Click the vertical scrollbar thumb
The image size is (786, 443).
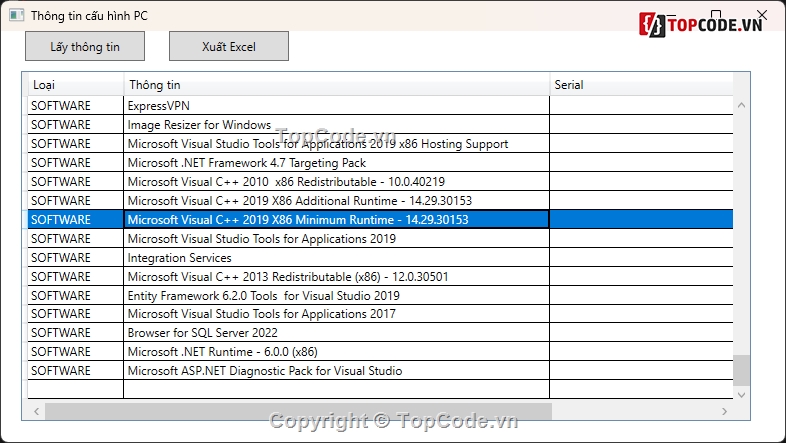coord(741,371)
